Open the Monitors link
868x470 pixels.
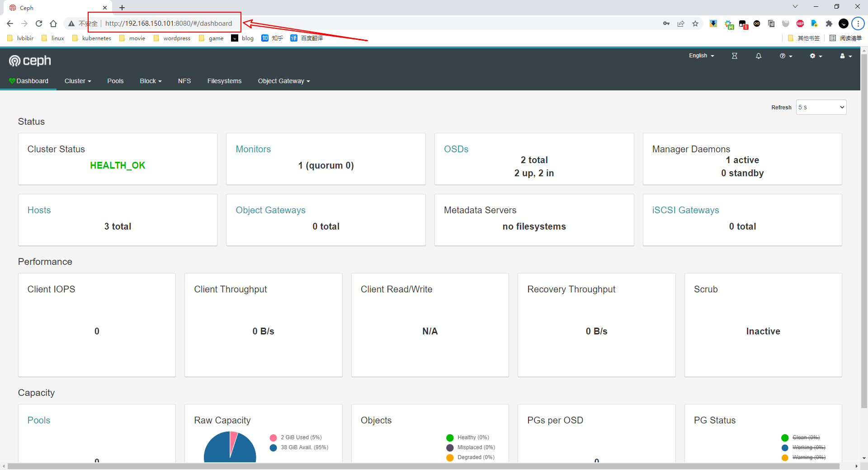[x=253, y=149]
